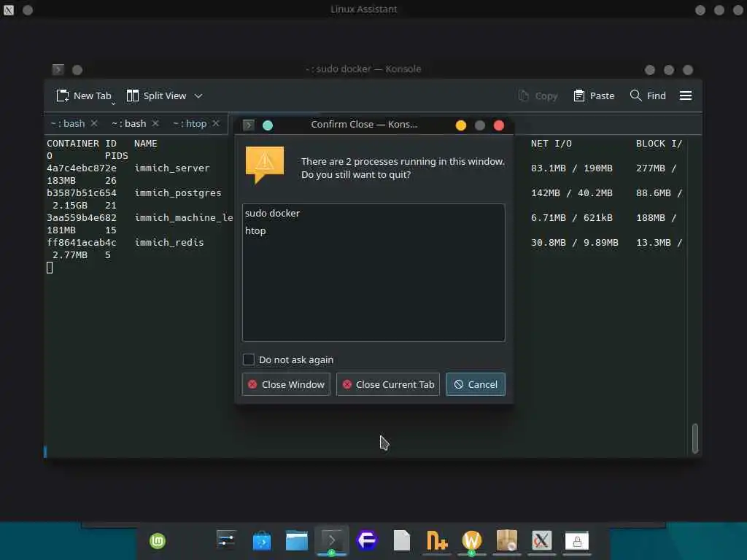Screen dimensions: 747x560
Task: Click the X application dock icon
Action: [x=542, y=540]
